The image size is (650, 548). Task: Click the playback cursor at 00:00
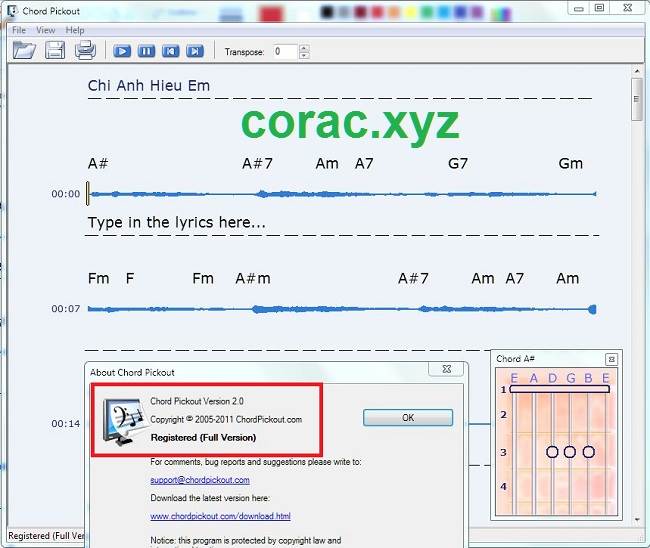tap(88, 194)
